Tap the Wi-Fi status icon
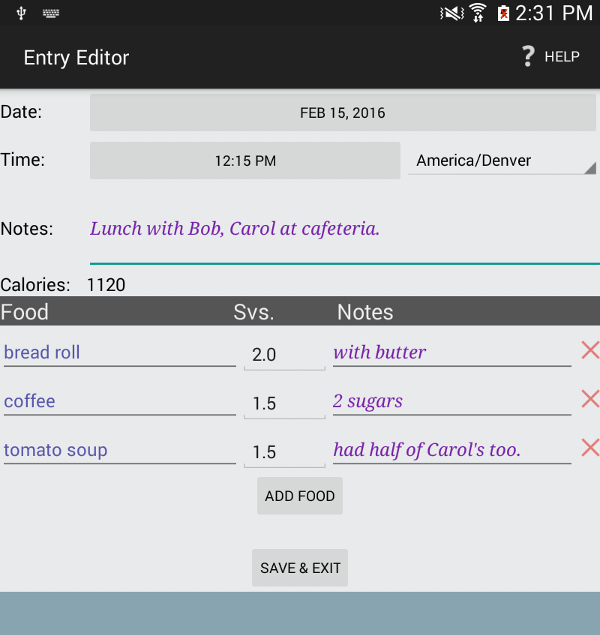The width and height of the screenshot is (600, 635). coord(478,13)
